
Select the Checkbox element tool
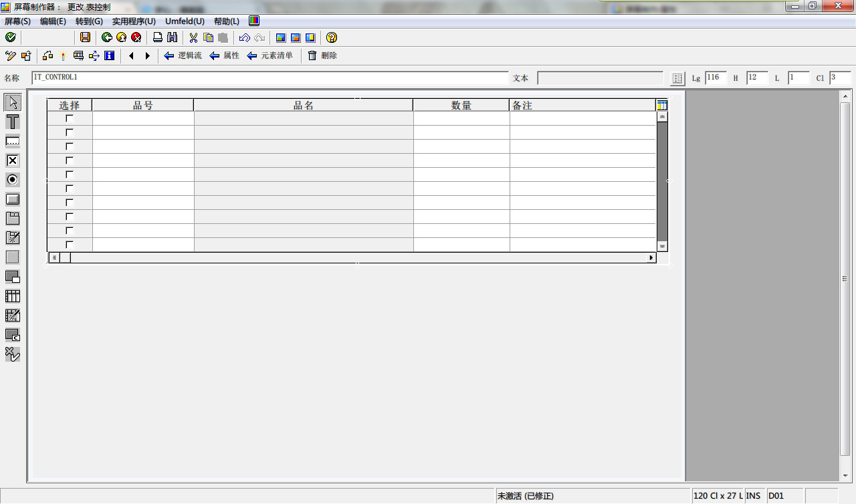(x=13, y=160)
